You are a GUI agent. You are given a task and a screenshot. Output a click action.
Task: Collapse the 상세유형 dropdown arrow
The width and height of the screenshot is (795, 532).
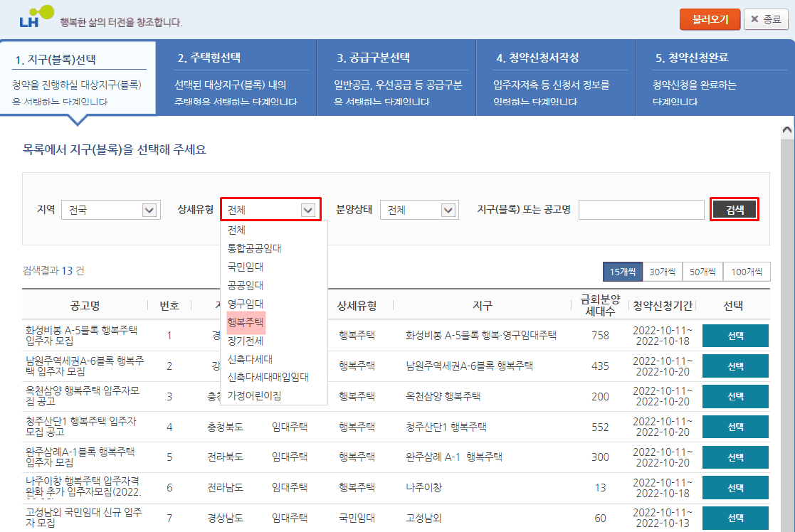point(307,210)
